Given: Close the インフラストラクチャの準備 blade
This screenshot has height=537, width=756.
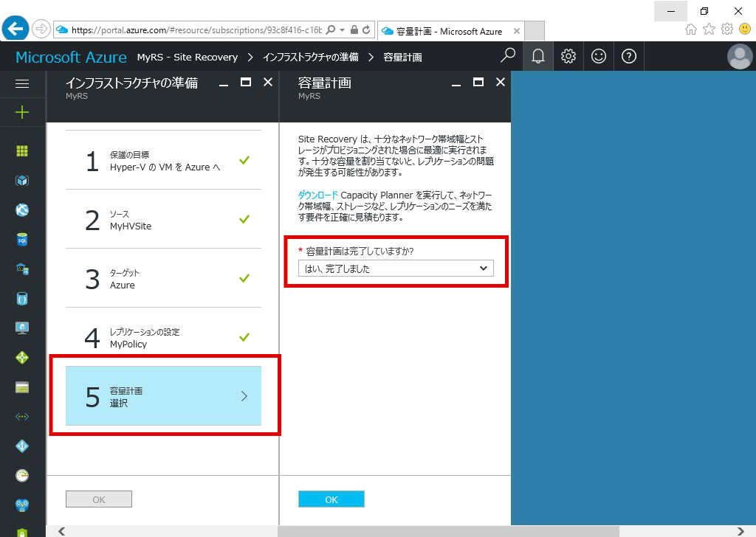Looking at the screenshot, I should [268, 83].
